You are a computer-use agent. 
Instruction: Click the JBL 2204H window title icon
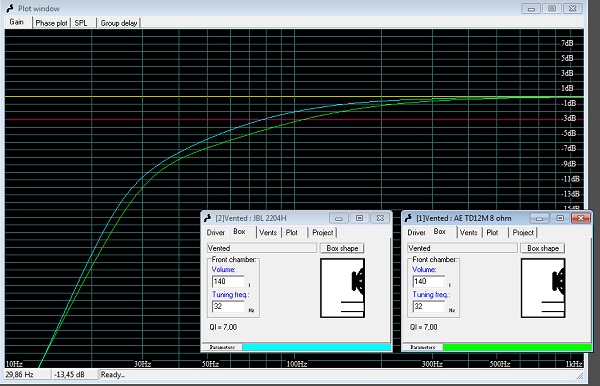207,218
